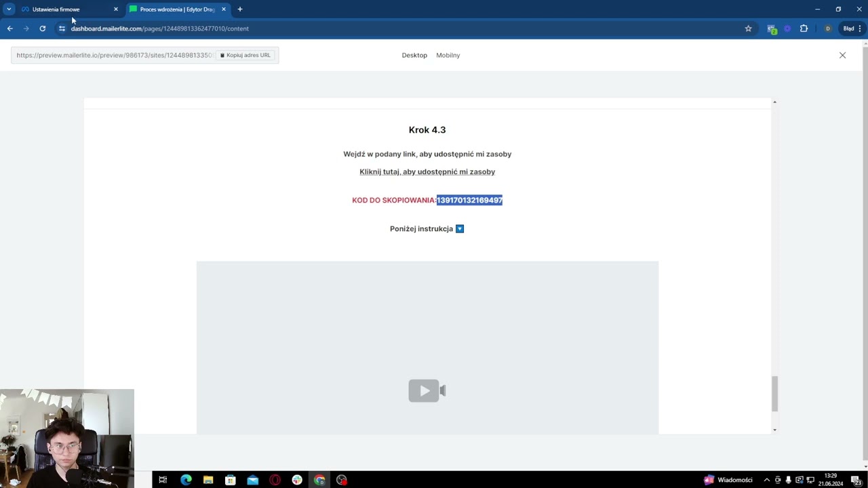Screen dimensions: 868x488
Task: Open the Chrome profile avatar D
Action: point(827,28)
